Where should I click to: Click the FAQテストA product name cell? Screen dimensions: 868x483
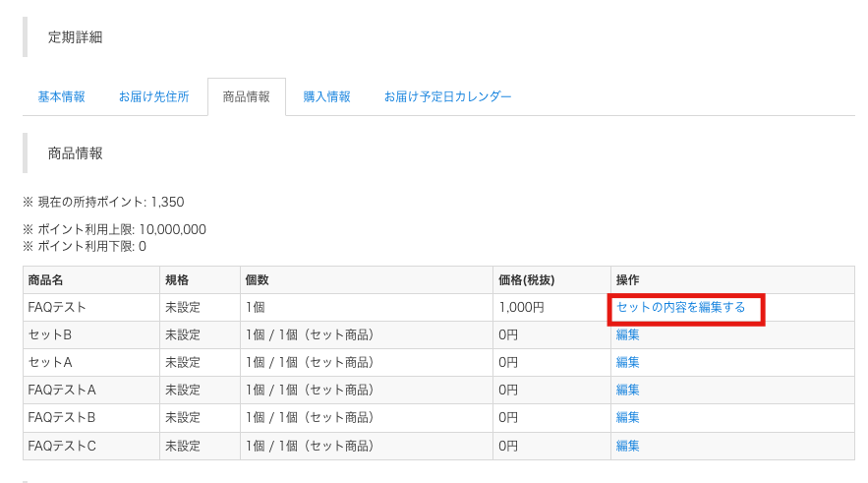click(x=91, y=390)
